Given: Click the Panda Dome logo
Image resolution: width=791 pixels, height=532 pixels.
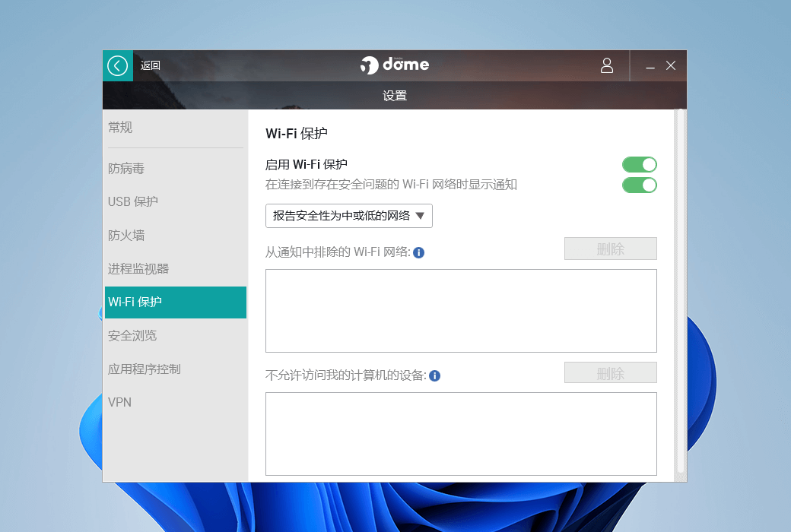Looking at the screenshot, I should 395,65.
